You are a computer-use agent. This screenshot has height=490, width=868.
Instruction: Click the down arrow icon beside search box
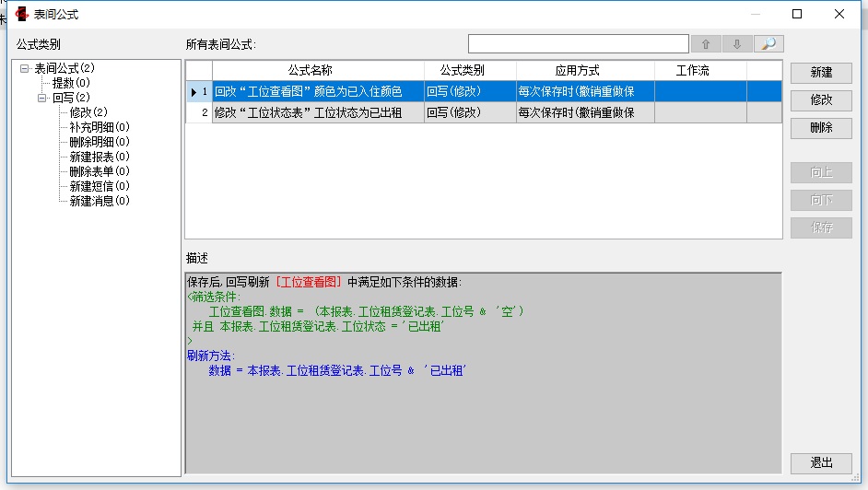tap(736, 44)
